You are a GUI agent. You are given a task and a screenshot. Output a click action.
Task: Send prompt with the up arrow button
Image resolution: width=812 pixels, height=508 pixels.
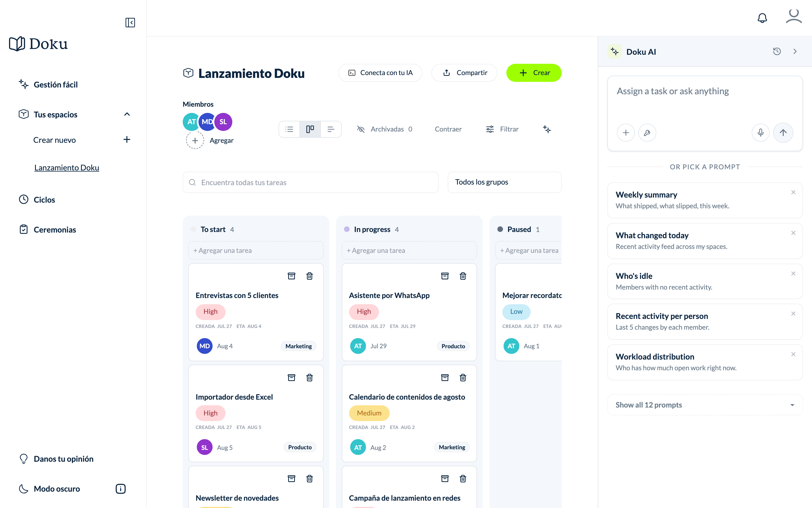click(x=783, y=133)
